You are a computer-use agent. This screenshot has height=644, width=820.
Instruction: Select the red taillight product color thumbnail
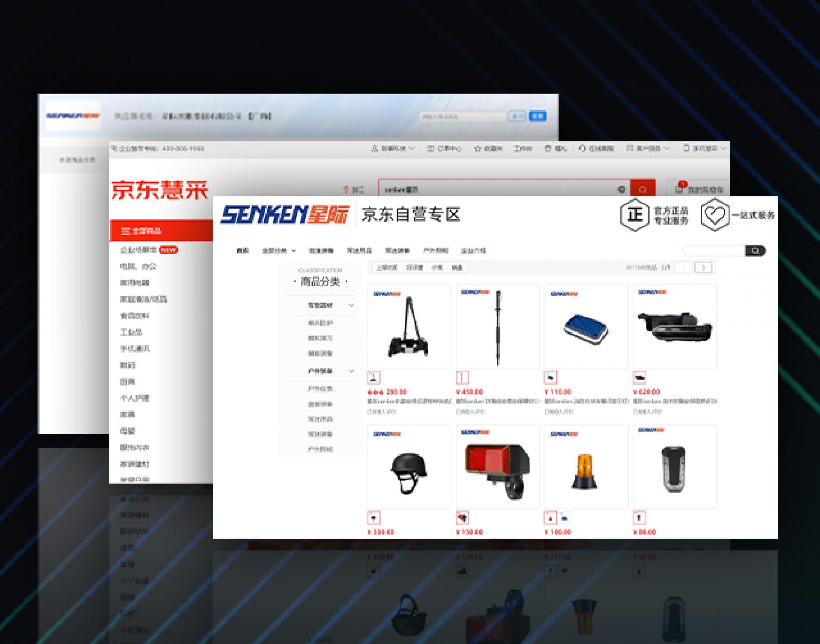(x=462, y=518)
